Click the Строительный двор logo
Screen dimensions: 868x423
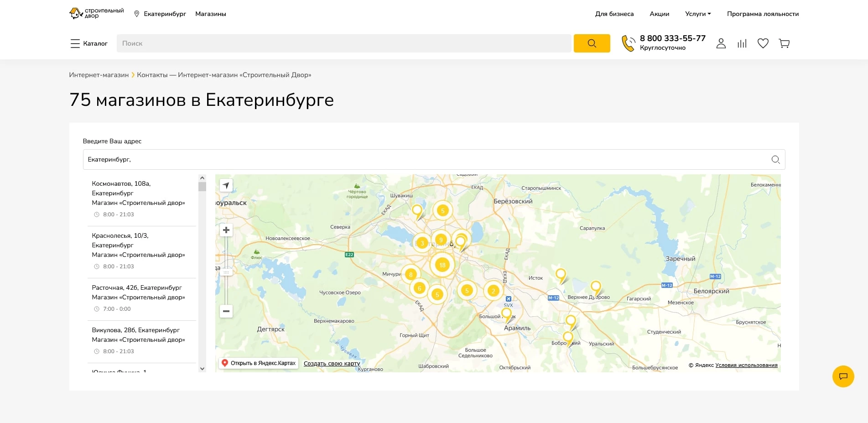[96, 13]
